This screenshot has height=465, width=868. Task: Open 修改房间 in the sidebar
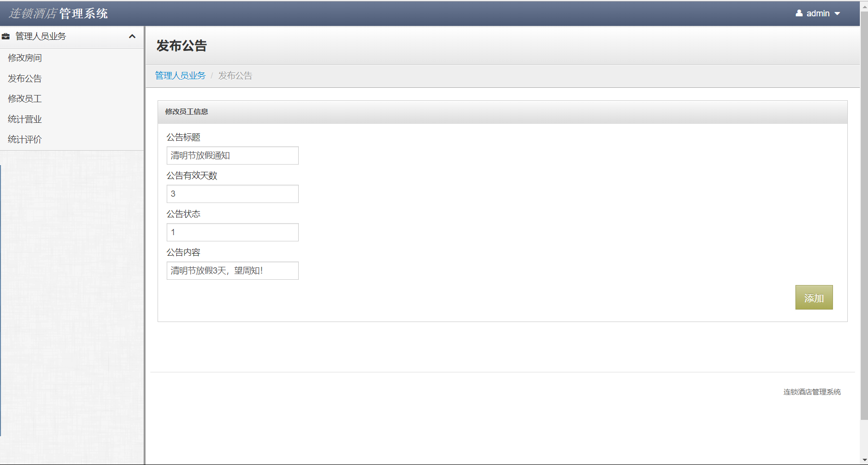point(24,58)
